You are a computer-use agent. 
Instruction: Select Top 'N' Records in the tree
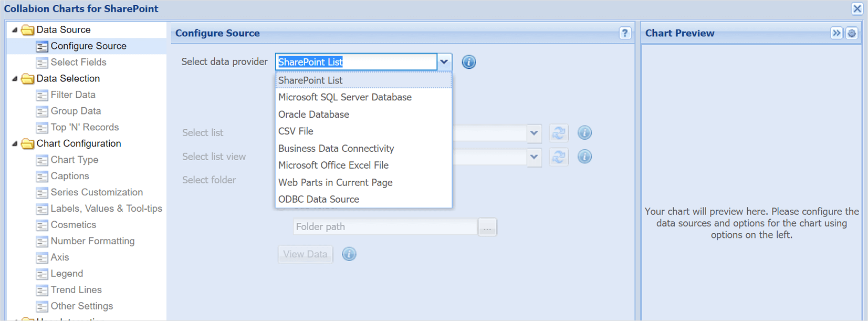coord(85,128)
